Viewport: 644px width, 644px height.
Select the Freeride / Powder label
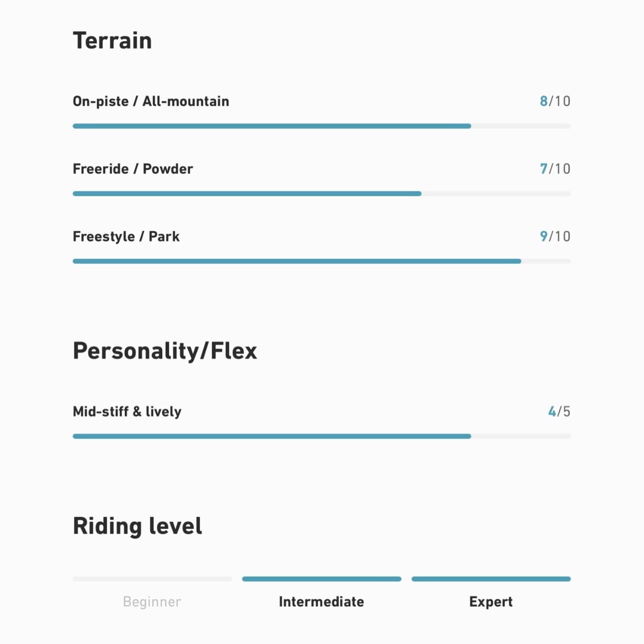[x=133, y=169]
